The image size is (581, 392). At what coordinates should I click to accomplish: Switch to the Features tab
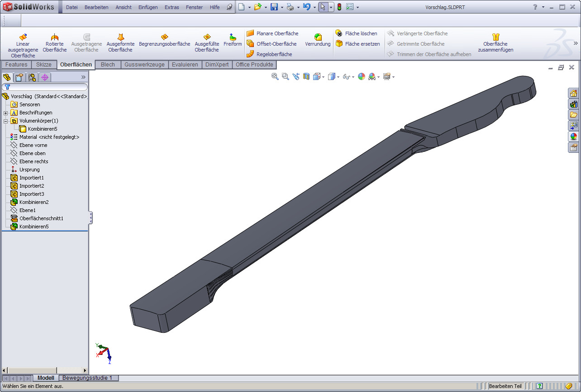tap(16, 65)
